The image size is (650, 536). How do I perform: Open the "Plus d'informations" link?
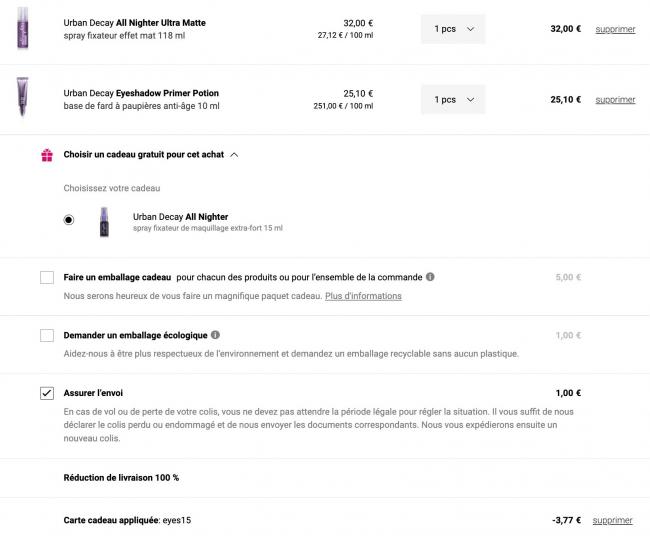(363, 296)
